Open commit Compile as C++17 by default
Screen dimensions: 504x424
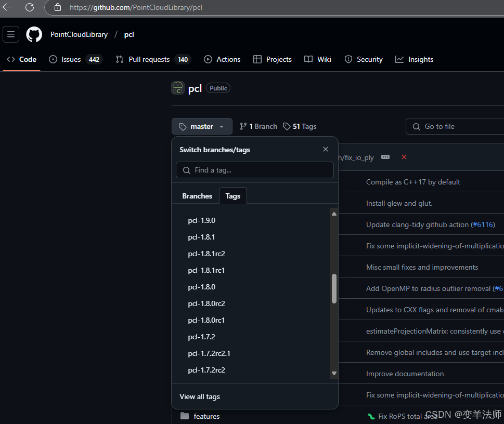pyautogui.click(x=413, y=182)
